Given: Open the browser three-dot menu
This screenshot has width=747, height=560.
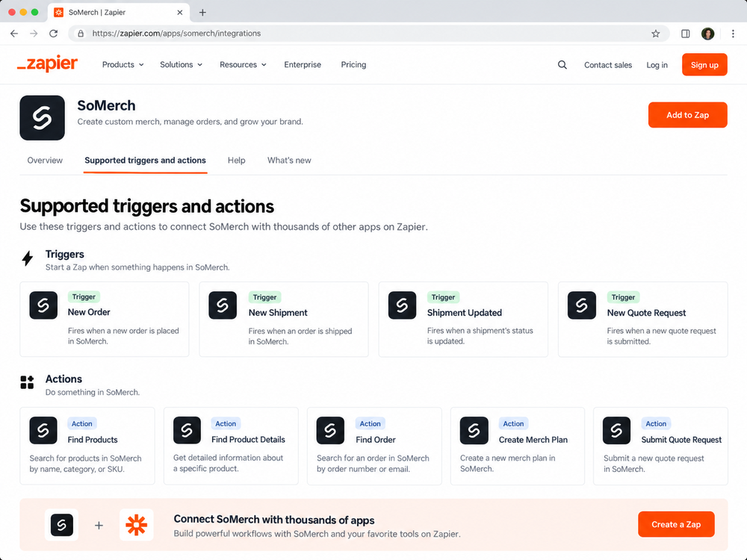Looking at the screenshot, I should (734, 34).
